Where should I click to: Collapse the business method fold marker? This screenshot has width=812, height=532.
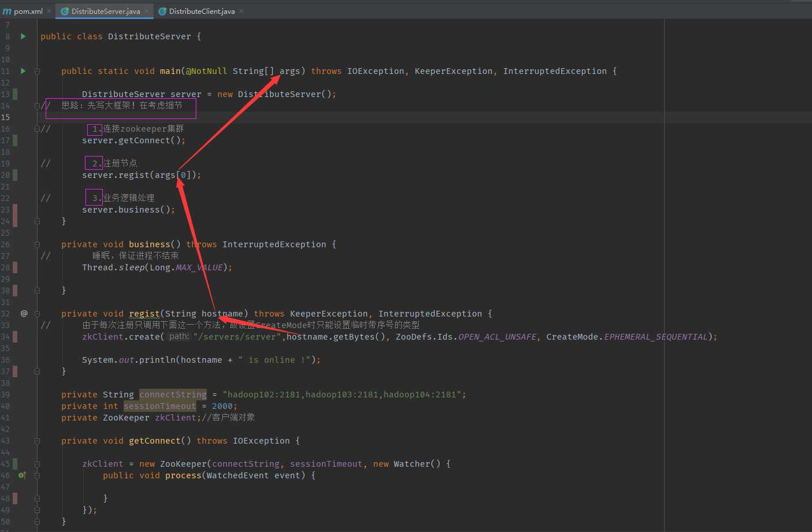click(x=37, y=244)
